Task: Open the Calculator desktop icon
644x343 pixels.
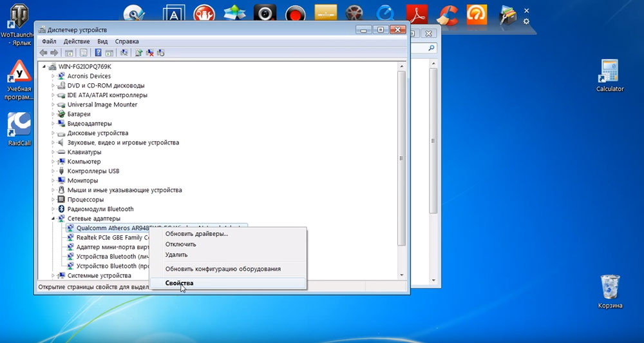Action: click(x=610, y=75)
